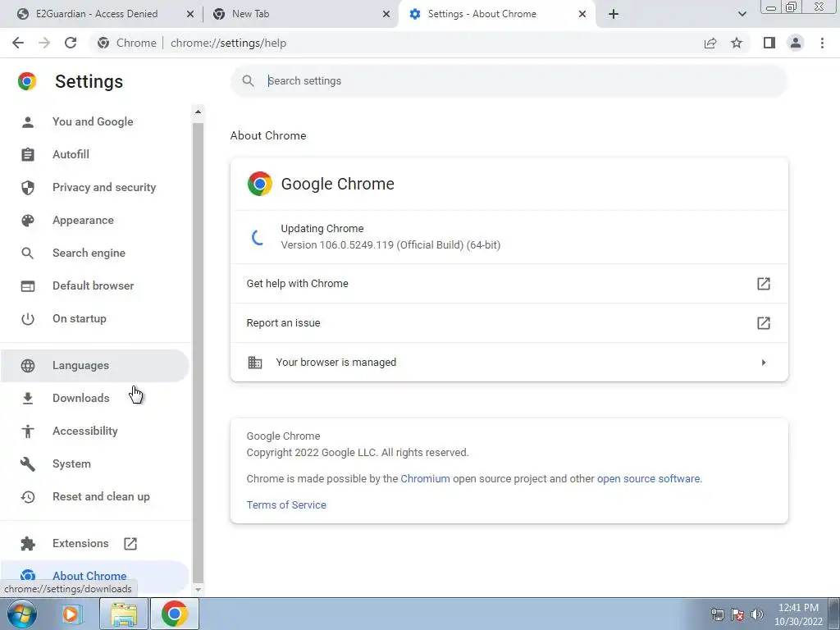Open the Chromium project link
The height and width of the screenshot is (630, 840).
click(x=426, y=479)
